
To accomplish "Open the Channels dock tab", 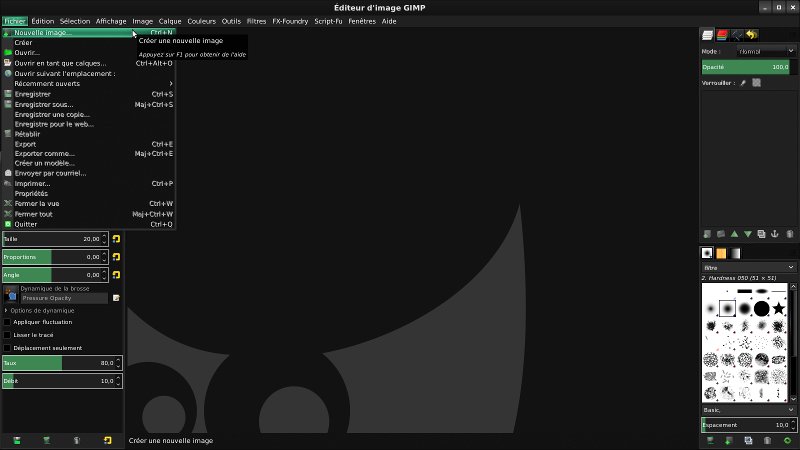I will click(722, 35).
